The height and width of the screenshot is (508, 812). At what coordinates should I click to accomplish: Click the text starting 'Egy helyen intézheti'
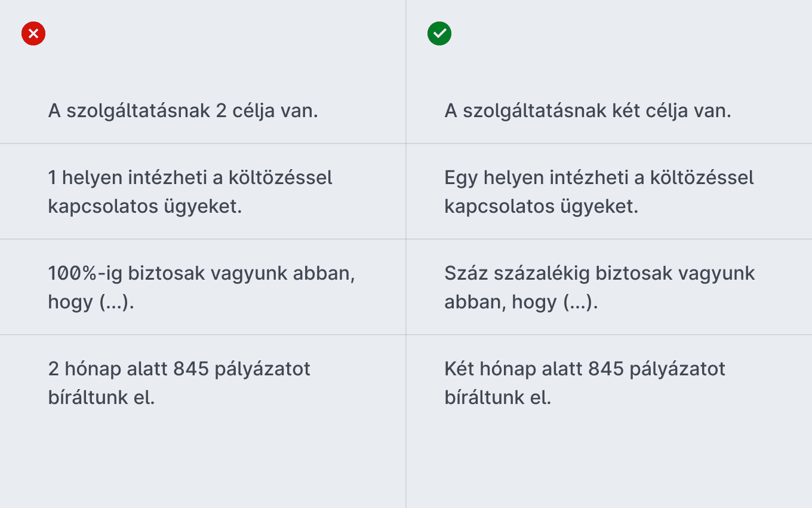point(599,192)
